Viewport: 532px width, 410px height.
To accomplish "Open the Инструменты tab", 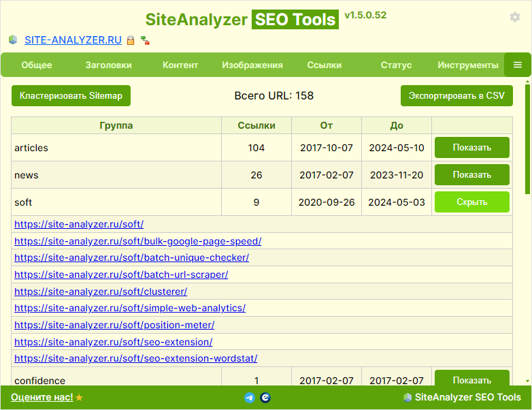I will point(468,65).
